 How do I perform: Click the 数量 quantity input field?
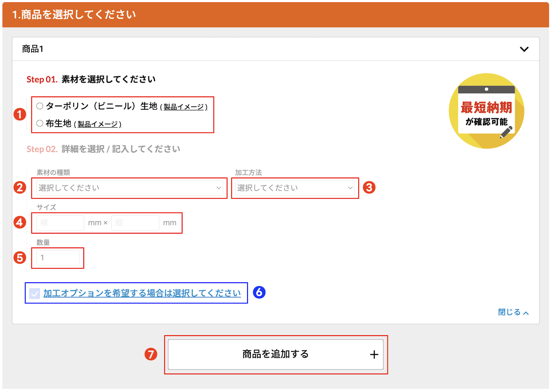pos(57,258)
